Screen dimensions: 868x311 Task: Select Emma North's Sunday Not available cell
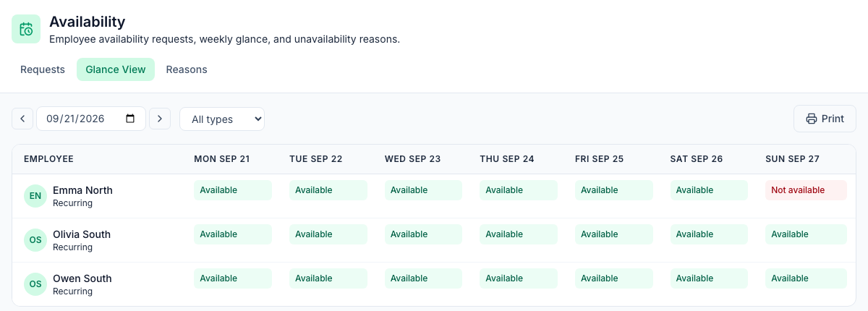806,190
